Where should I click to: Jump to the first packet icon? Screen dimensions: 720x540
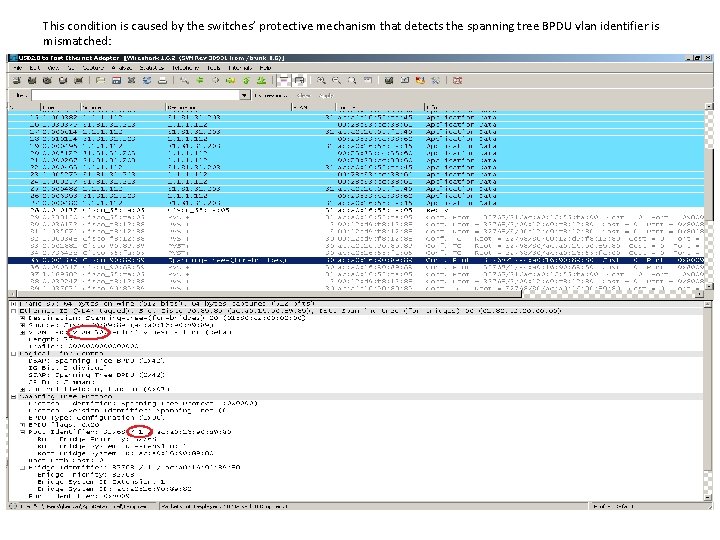point(246,80)
